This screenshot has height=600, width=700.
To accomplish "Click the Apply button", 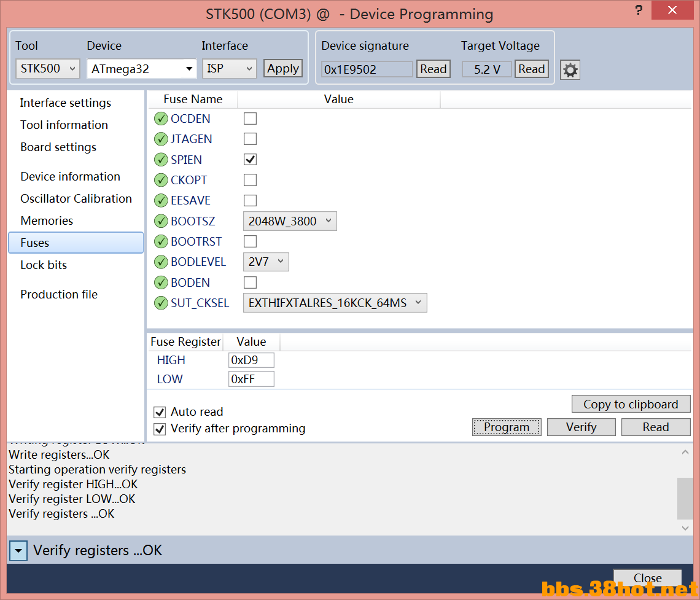I will click(283, 69).
